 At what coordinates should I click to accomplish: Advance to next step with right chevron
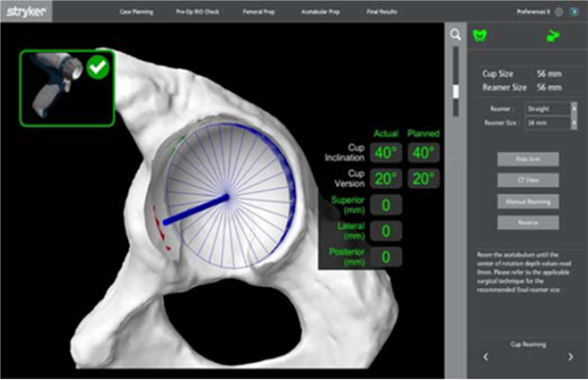pos(570,356)
